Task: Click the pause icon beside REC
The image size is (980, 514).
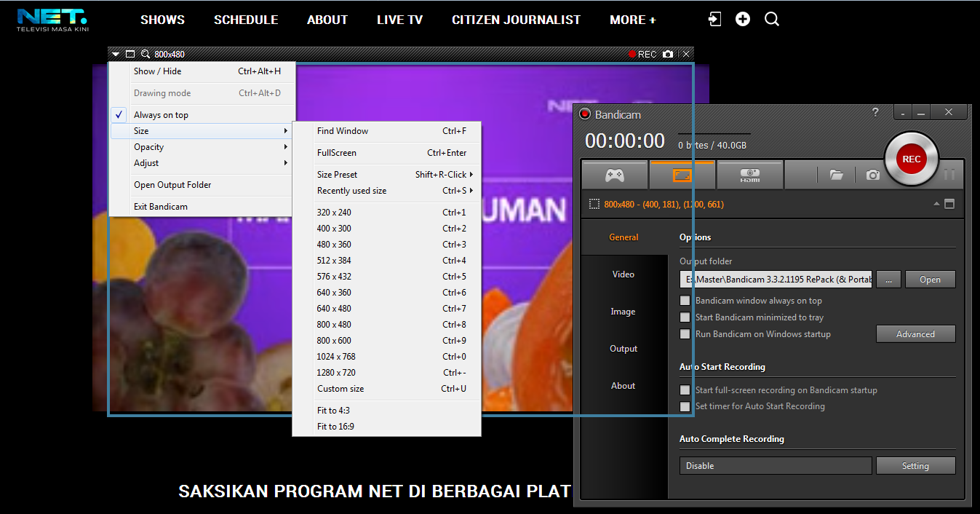Action: [x=949, y=175]
